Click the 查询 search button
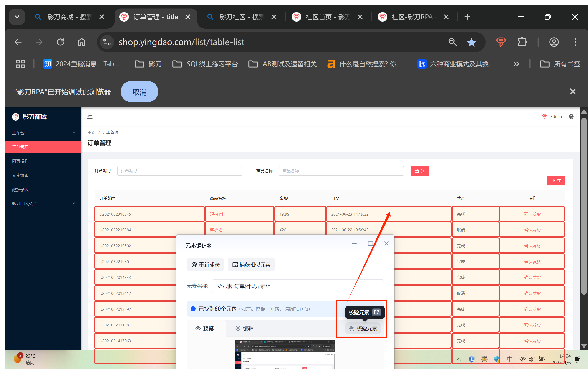588x369 pixels. (419, 171)
